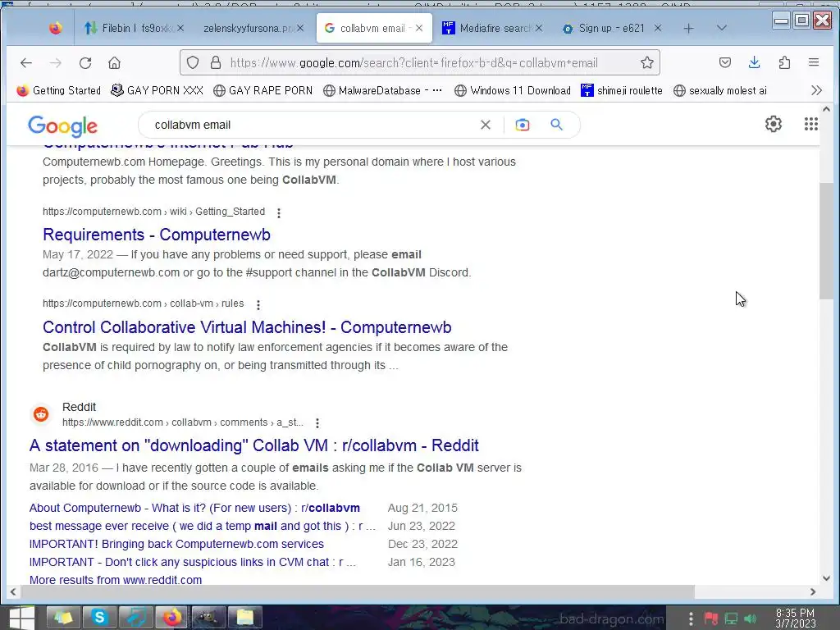Viewport: 840px width, 630px height.
Task: Show hidden tray icons dots
Action: pyautogui.click(x=691, y=619)
